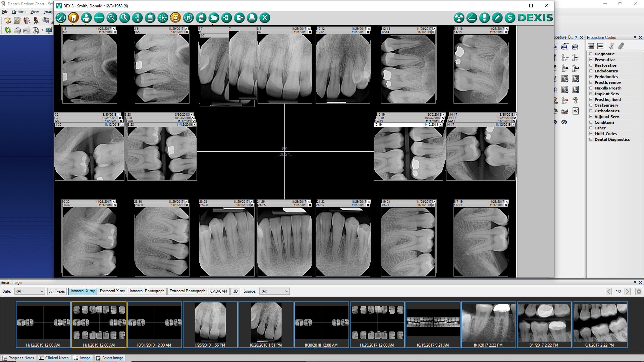Click the radiation x-ray acquire icon
Image resolution: width=644 pixels, height=362 pixels.
pos(459,18)
